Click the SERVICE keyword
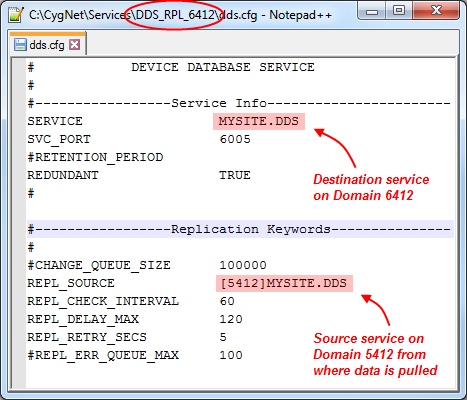The image size is (467, 400). pyautogui.click(x=55, y=121)
